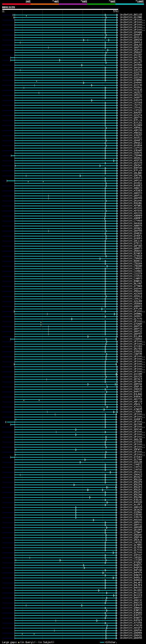Viewport: 146px width, 644px height.
Task: Select the alignment bar for UniRef100_Q8H159
Action: tap(66, 40)
